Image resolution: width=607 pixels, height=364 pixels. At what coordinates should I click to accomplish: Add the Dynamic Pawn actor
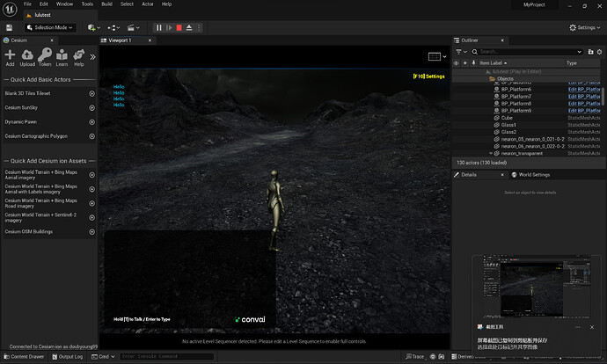(x=91, y=122)
